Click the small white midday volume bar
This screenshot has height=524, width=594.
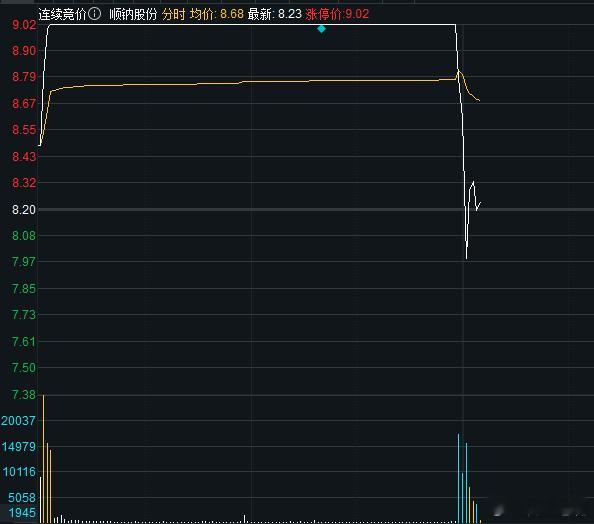244,519
